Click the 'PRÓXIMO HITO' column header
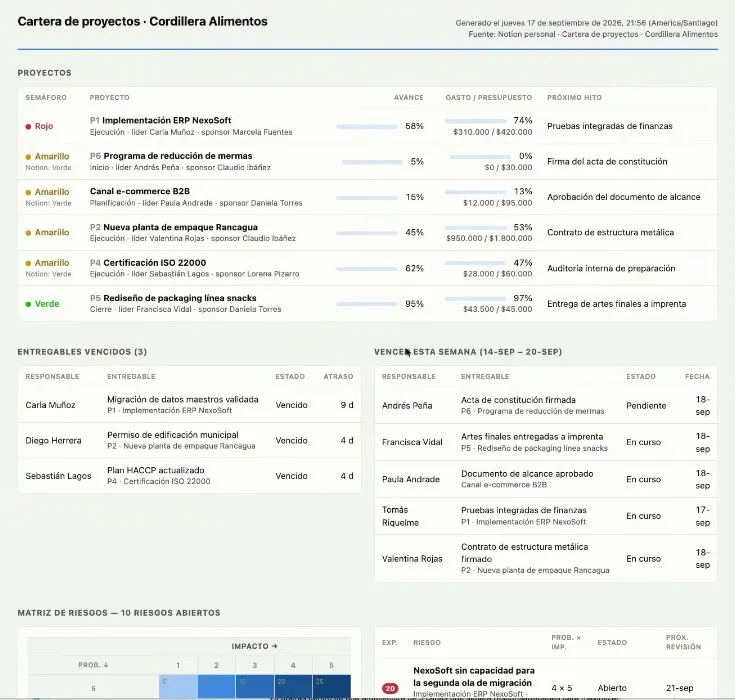The image size is (735, 700). point(574,98)
